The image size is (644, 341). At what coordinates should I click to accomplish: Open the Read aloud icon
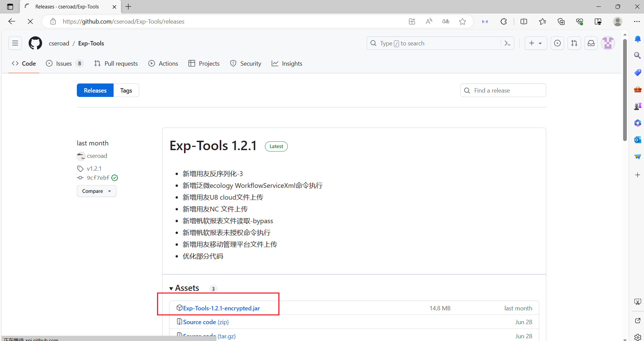click(x=429, y=22)
